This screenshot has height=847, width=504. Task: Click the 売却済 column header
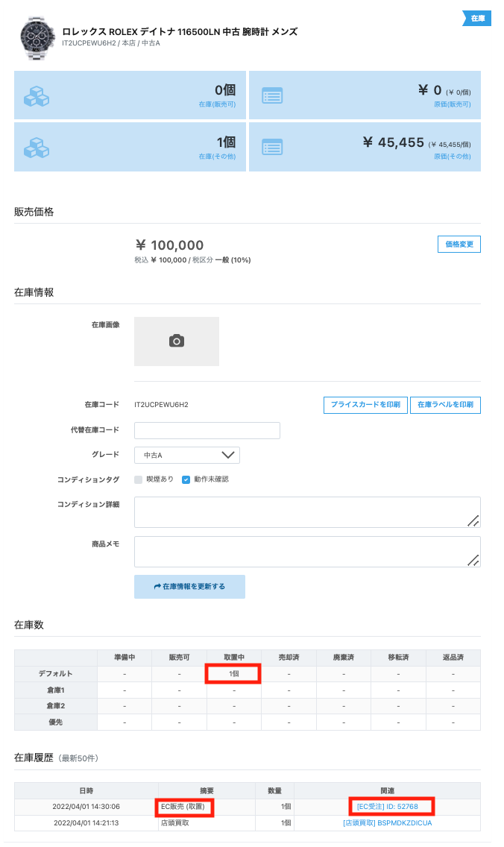(x=289, y=658)
